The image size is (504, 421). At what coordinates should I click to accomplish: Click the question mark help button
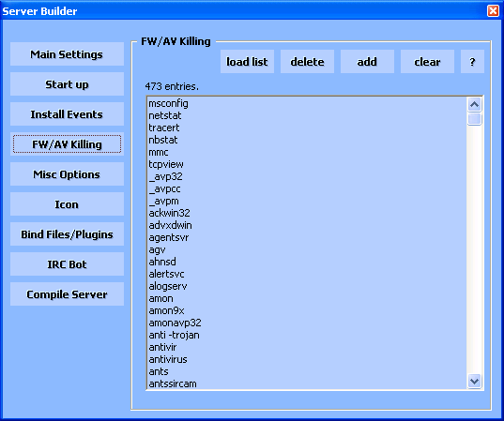(472, 61)
